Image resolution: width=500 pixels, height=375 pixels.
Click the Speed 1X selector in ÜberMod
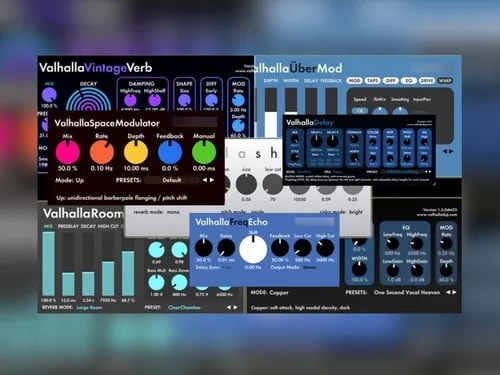tap(359, 110)
